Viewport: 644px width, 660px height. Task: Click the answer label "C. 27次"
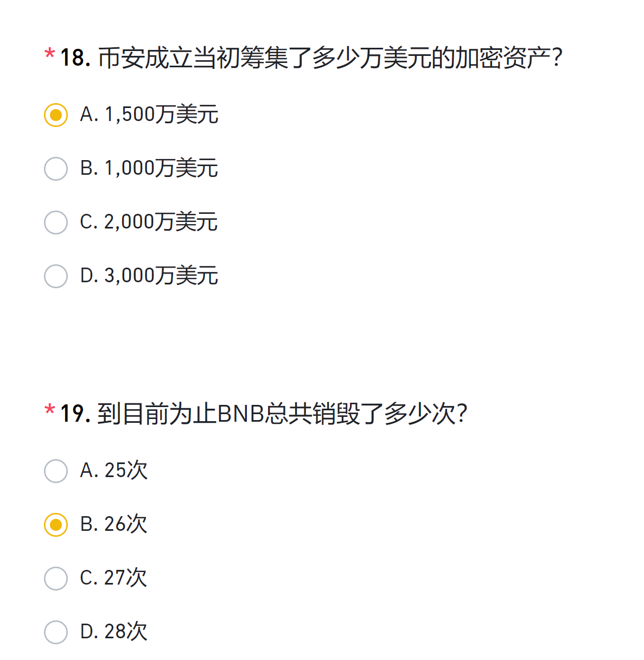point(114,578)
